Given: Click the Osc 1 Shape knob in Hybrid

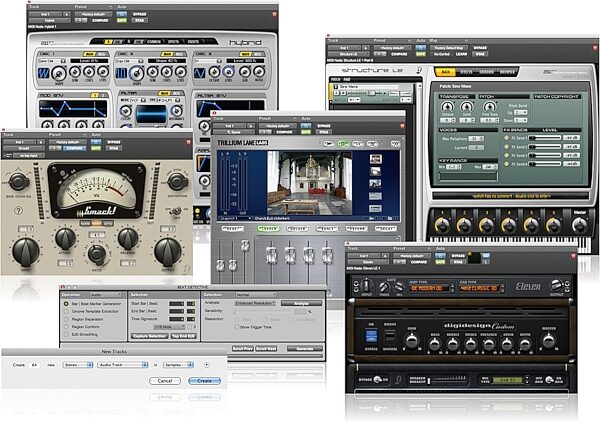Looking at the screenshot, I should 59,73.
